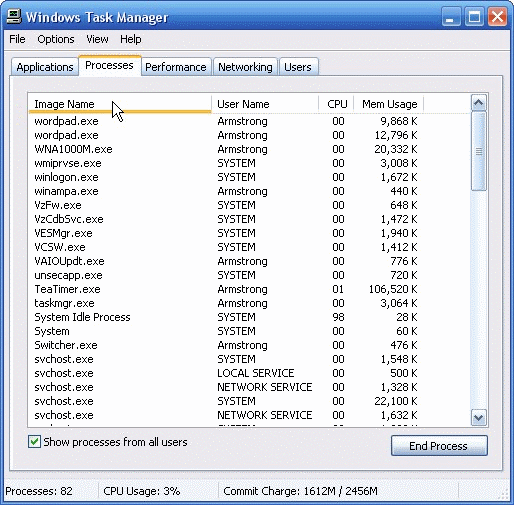Select the Processes tab
Screen dimensions: 514x505
[x=109, y=65]
